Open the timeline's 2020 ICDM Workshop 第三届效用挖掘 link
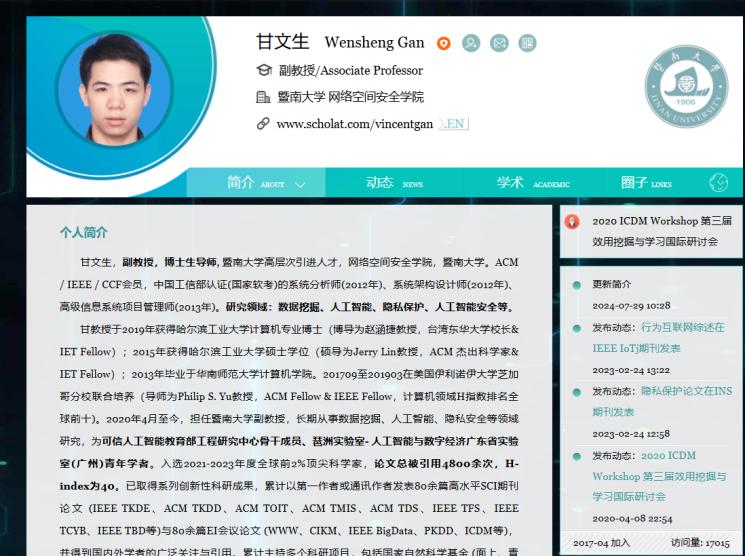 (659, 476)
